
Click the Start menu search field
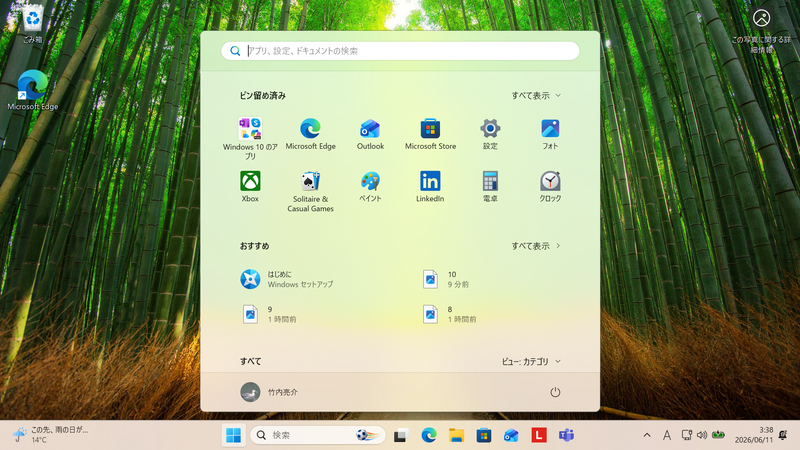400,51
